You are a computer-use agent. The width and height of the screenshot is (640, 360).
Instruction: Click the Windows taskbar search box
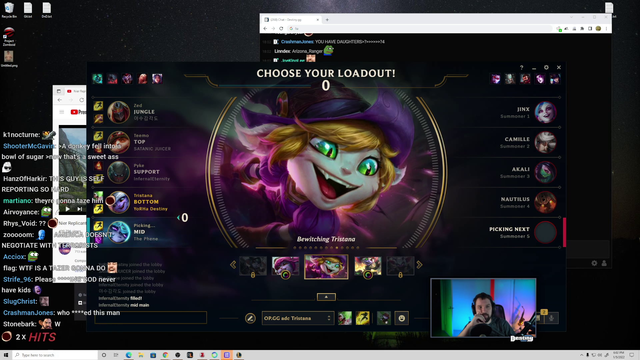click(x=55, y=355)
